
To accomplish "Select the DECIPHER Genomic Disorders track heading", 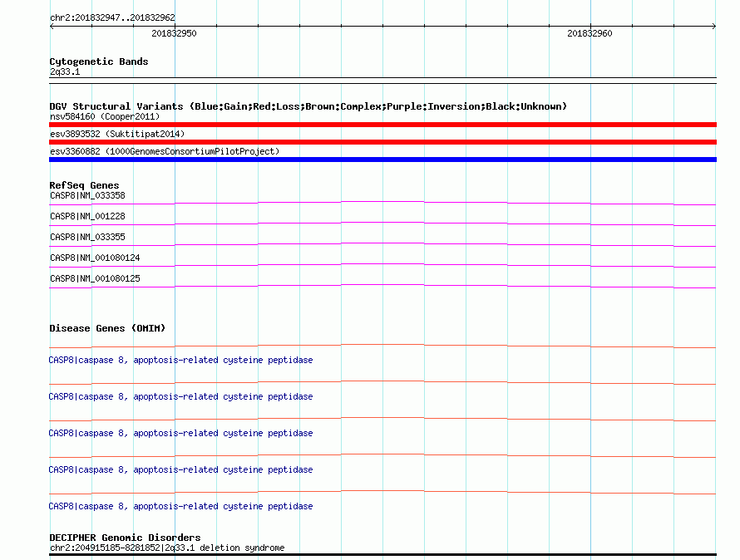I will pyautogui.click(x=125, y=538).
